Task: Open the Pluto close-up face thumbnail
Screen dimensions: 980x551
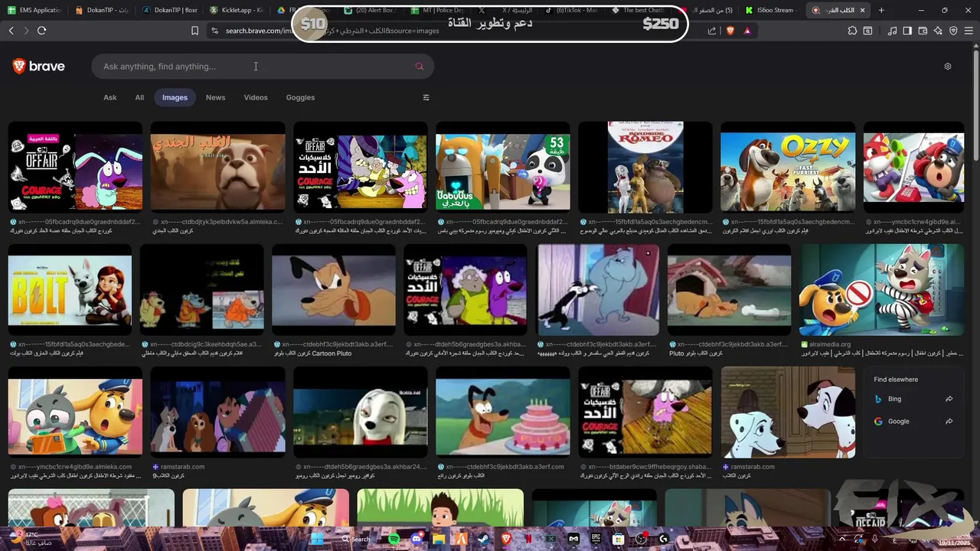Action: (334, 290)
